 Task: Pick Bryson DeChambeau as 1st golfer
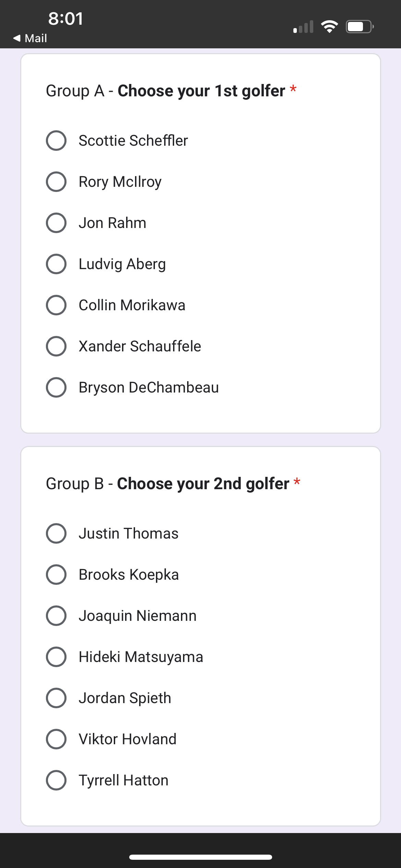pyautogui.click(x=56, y=387)
